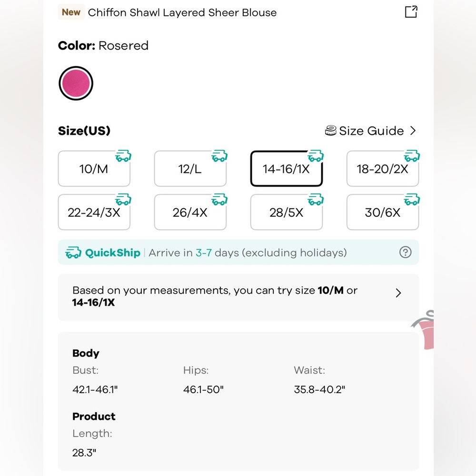Click the QuickShip help question mark icon

tap(405, 252)
